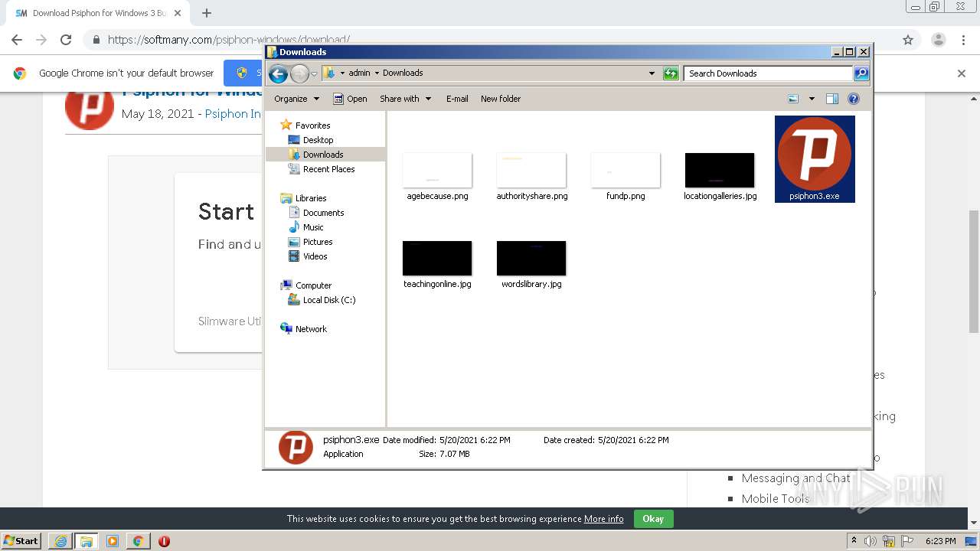Open the recent locations dropdown in Explorer

tap(314, 74)
